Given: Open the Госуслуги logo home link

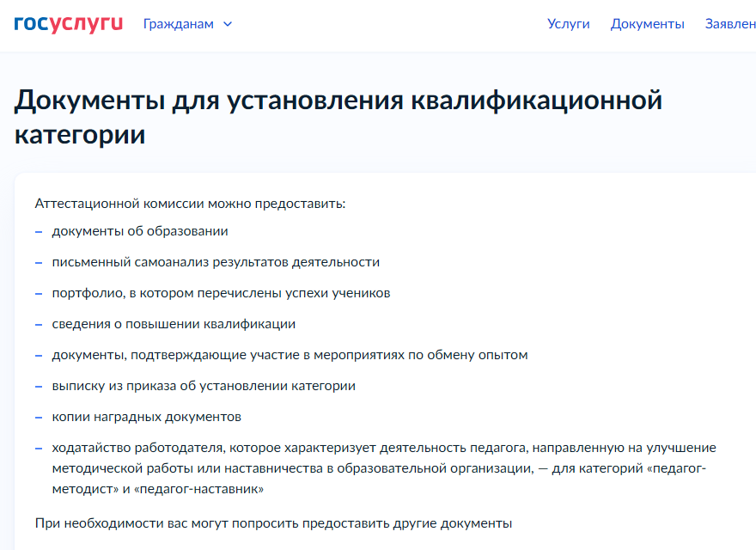Looking at the screenshot, I should point(68,24).
